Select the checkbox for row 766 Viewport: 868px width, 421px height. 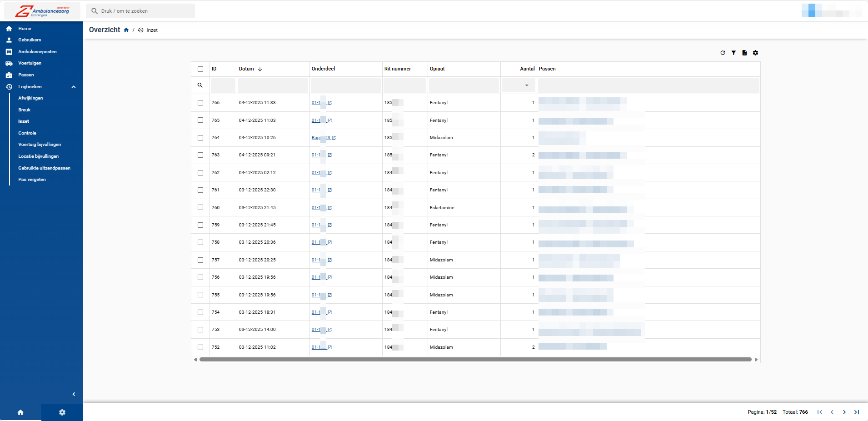pyautogui.click(x=200, y=103)
